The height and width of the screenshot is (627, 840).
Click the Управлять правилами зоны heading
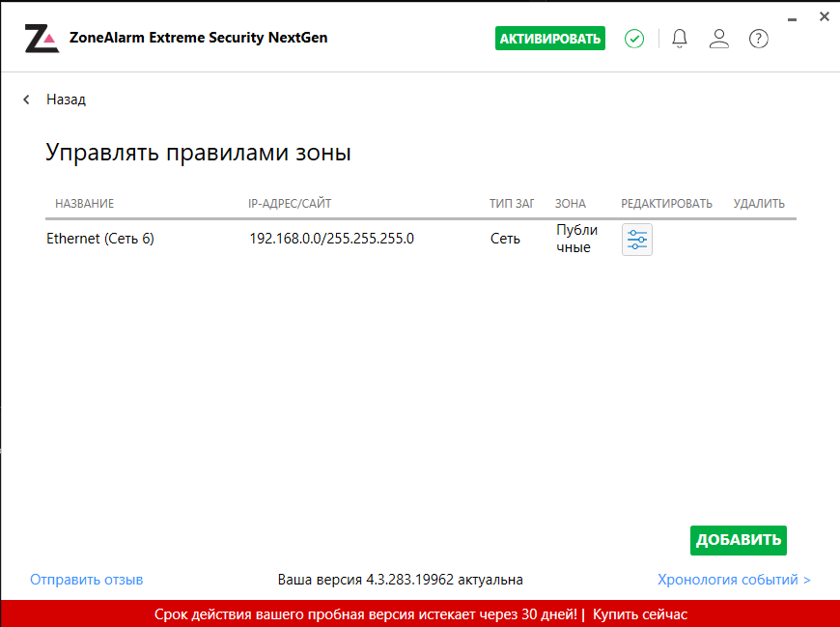198,153
